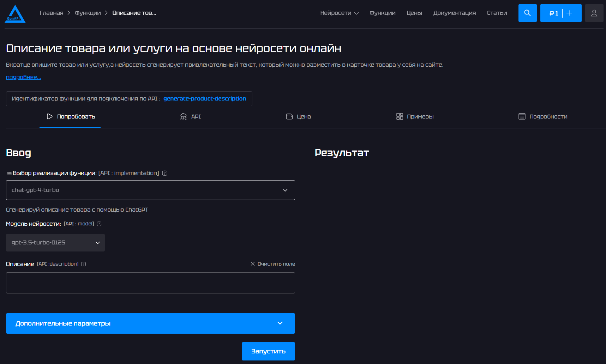Image resolution: width=606 pixels, height=364 pixels.
Task: Click help icon beside implementation label
Action: (164, 173)
